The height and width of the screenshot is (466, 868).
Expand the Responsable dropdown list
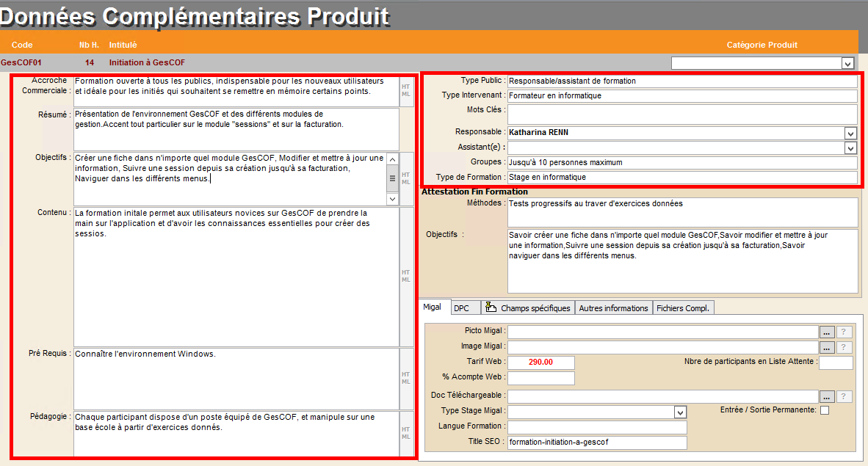(850, 133)
